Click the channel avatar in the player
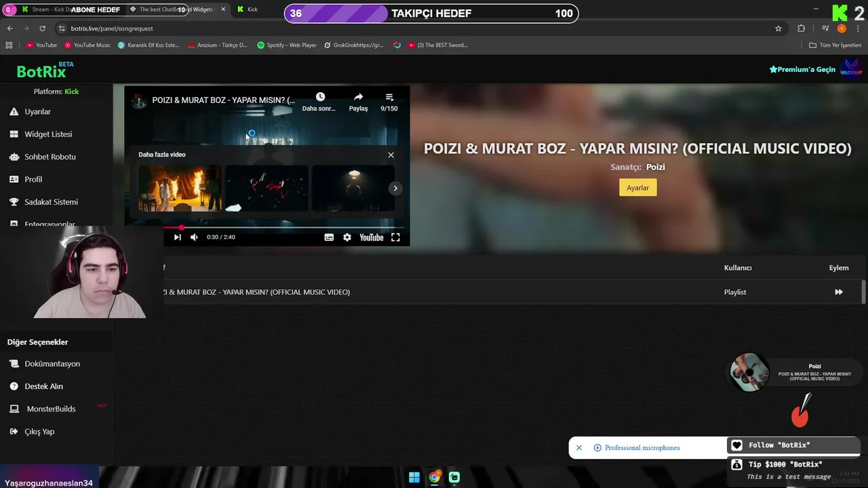Viewport: 868px width, 488px height. (138, 101)
